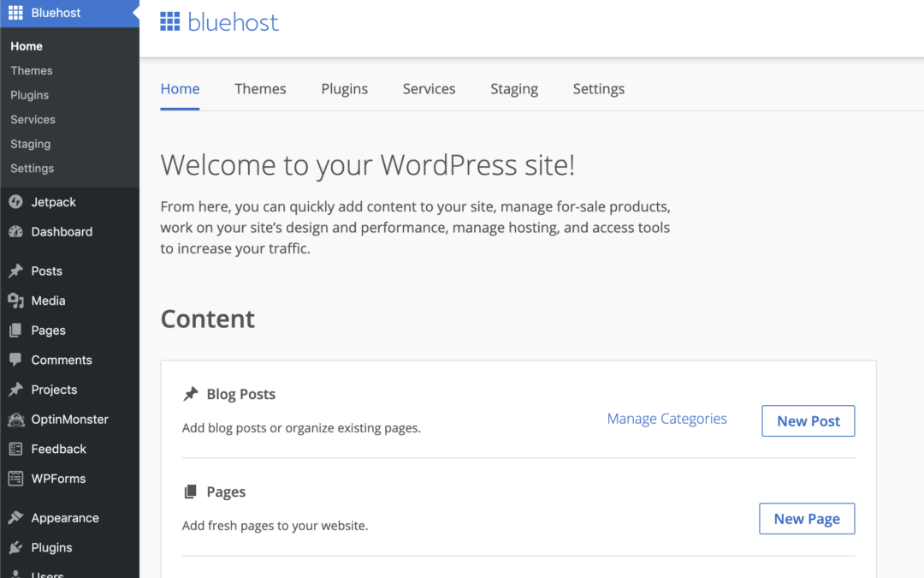Click the New Page button

point(807,518)
